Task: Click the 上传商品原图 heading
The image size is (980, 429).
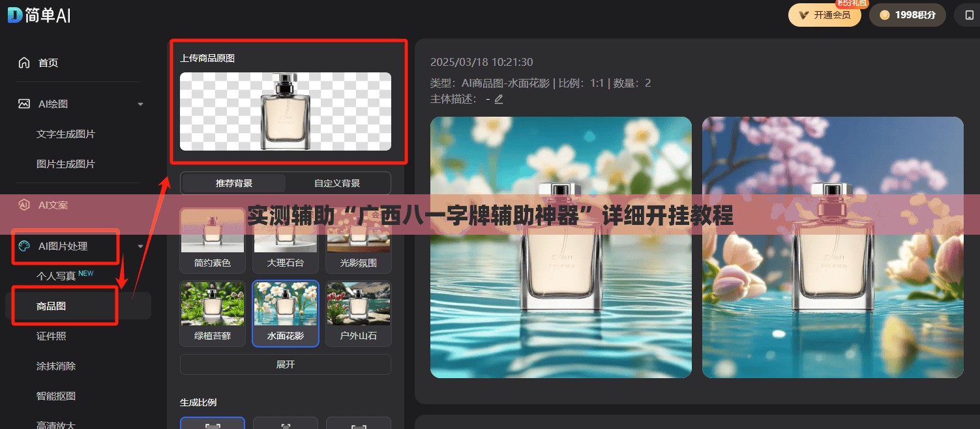Action: pyautogui.click(x=207, y=58)
